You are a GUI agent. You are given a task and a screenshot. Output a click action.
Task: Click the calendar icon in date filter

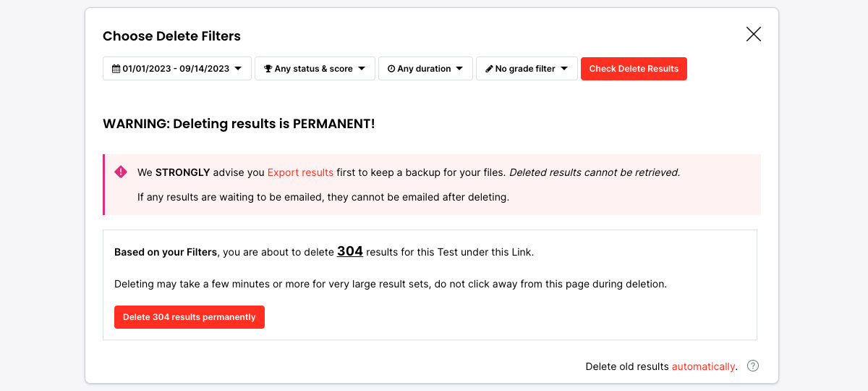pyautogui.click(x=116, y=69)
